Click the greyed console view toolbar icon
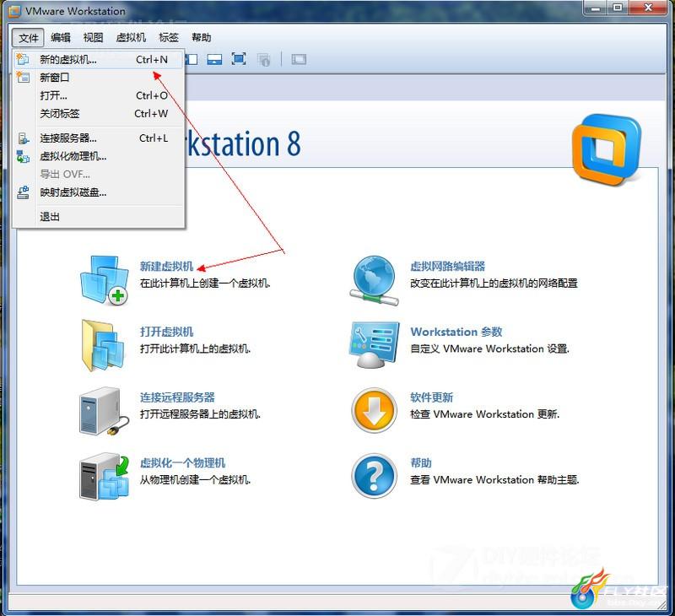Screen dimensions: 675x616 coord(299,59)
